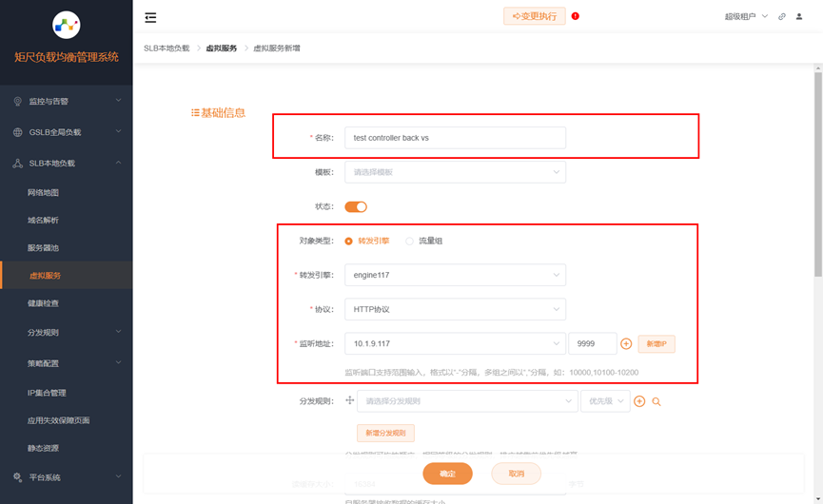This screenshot has height=504, width=823.
Task: Click the SLB本地负载 network icon
Action: click(x=17, y=164)
